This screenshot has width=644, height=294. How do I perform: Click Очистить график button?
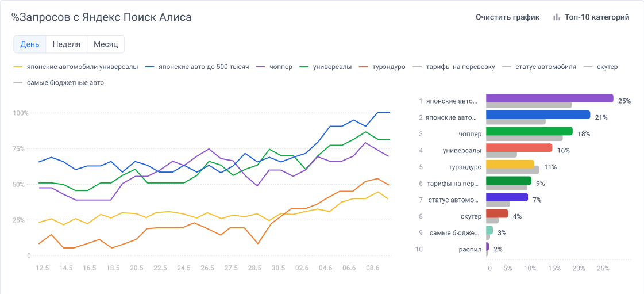(507, 17)
